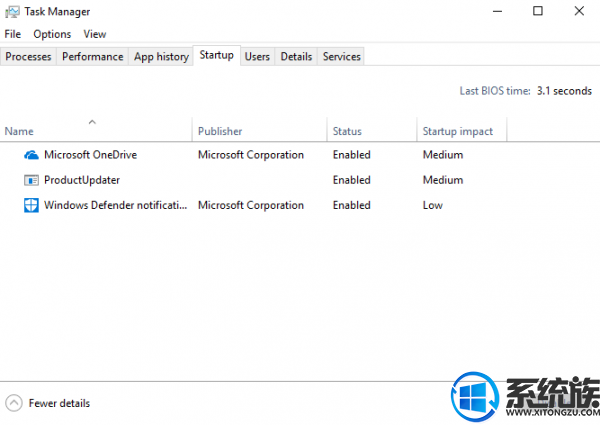
Task: Click Enabled status of ProductUpdater
Action: [x=352, y=180]
